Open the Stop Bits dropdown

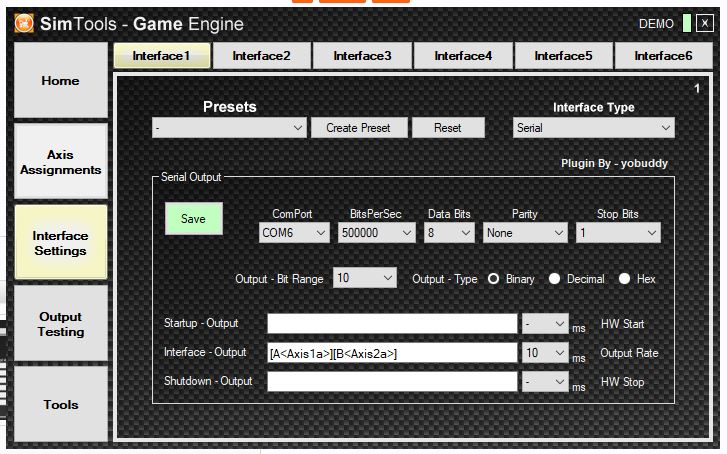(x=618, y=233)
